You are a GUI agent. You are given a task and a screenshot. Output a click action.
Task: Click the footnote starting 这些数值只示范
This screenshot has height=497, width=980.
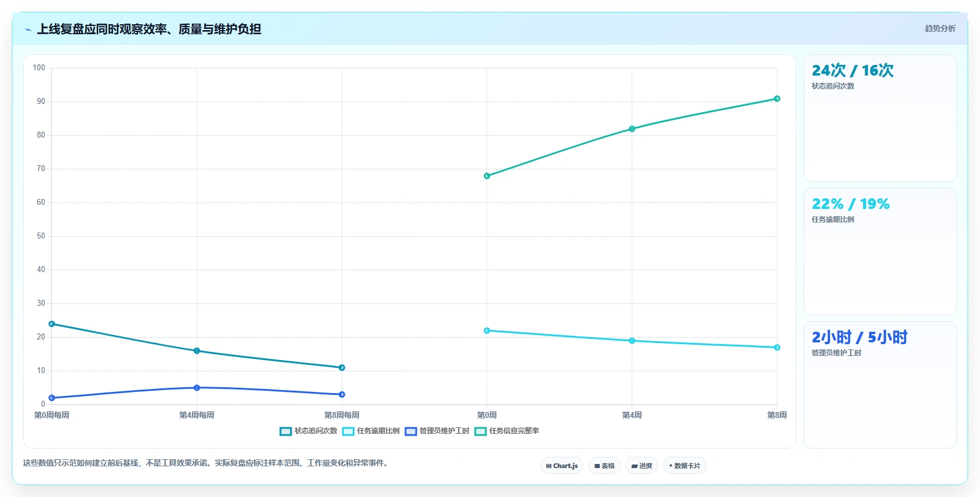coord(207,463)
